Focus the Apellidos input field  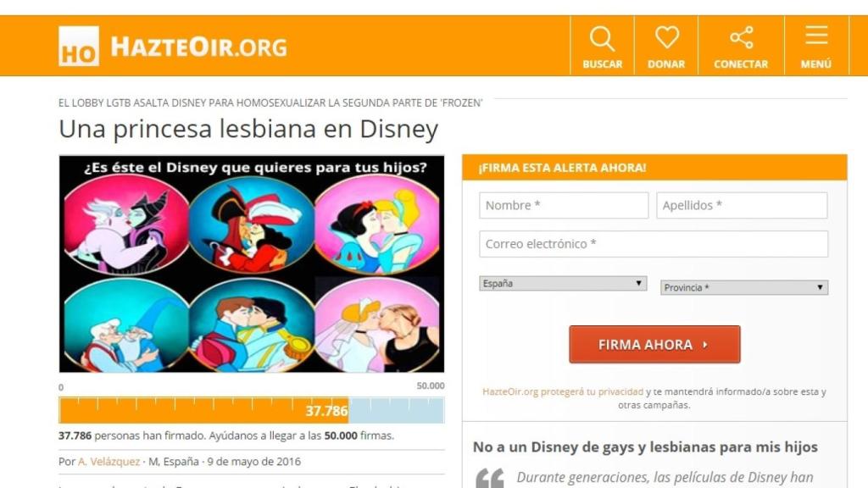click(742, 205)
